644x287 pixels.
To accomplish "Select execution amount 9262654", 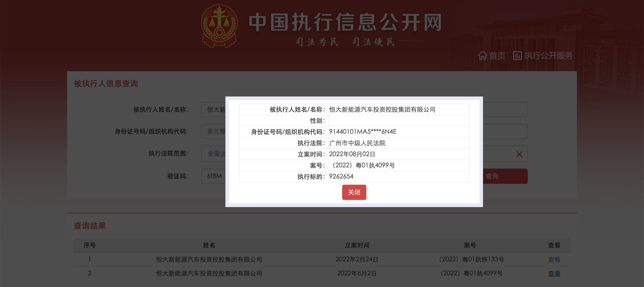I will pos(341,176).
